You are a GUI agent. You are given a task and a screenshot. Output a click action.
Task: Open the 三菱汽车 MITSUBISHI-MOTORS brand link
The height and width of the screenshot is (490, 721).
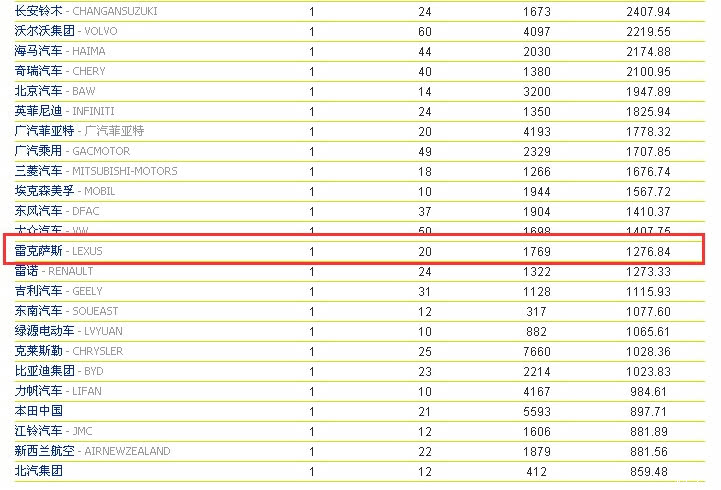tap(96, 171)
